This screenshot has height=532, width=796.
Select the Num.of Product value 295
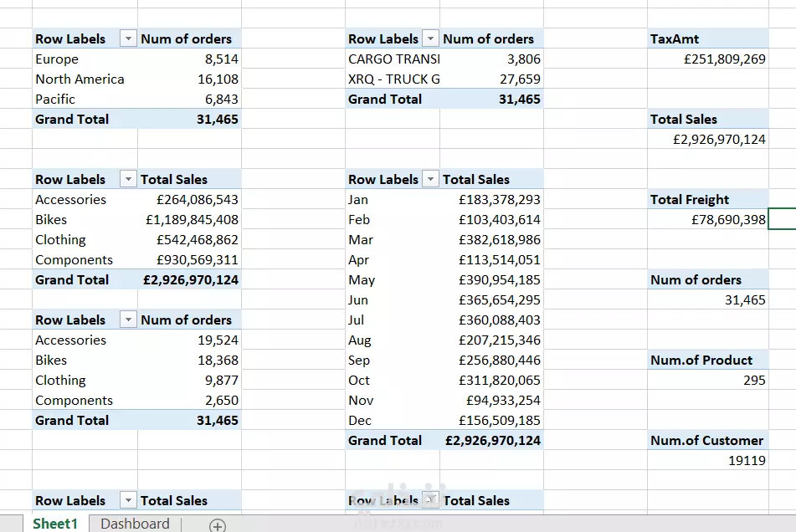(x=720, y=380)
